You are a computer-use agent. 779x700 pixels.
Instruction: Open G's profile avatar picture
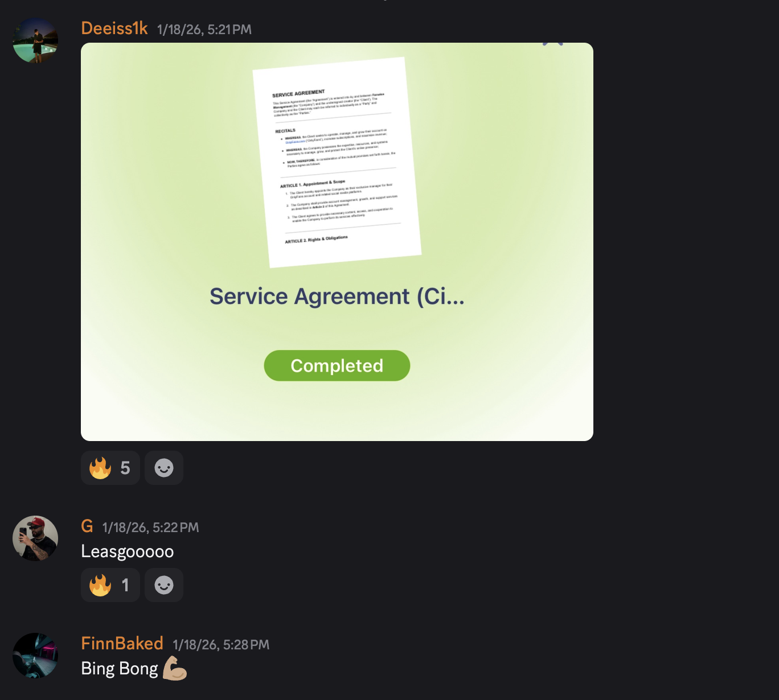[x=35, y=538]
